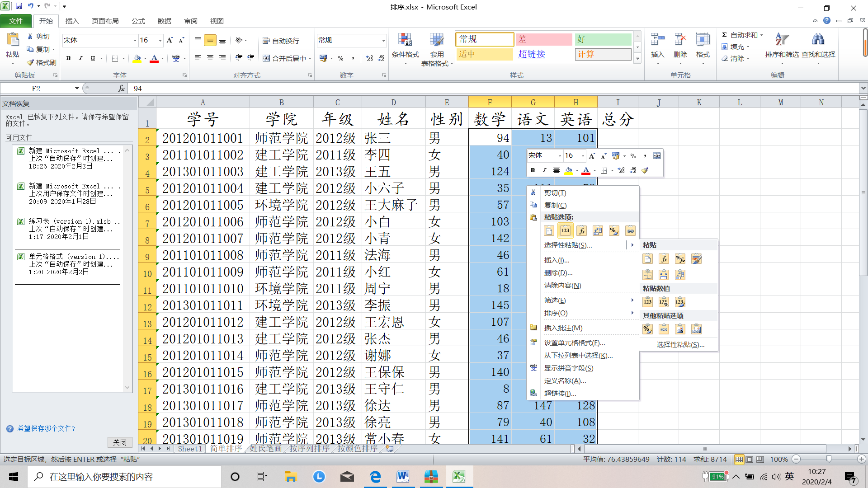Screen dimensions: 868x488
Task: Choose 设置单元格格式(F)... from context menu
Action: (x=583, y=343)
